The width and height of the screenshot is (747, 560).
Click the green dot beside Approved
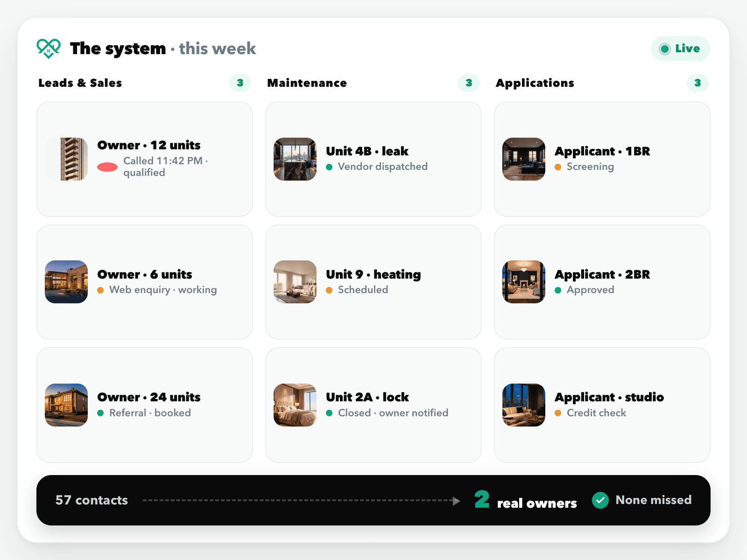point(558,290)
